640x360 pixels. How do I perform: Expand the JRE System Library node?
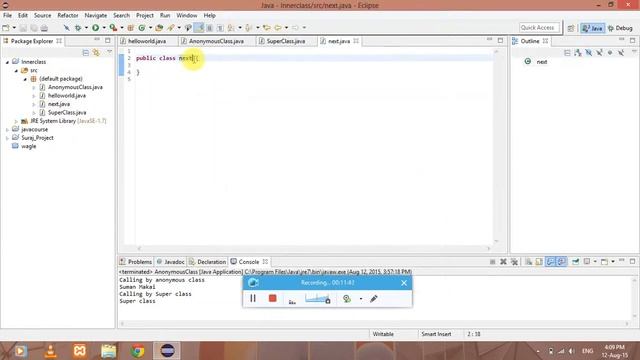(x=16, y=121)
